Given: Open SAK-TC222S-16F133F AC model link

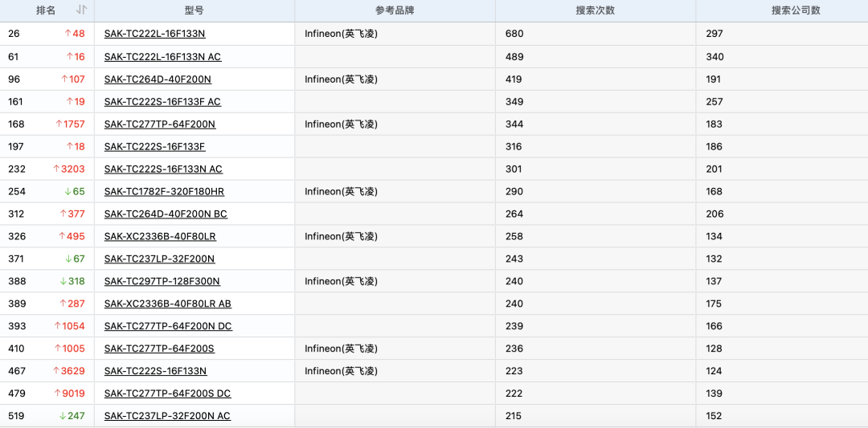Looking at the screenshot, I should point(162,101).
